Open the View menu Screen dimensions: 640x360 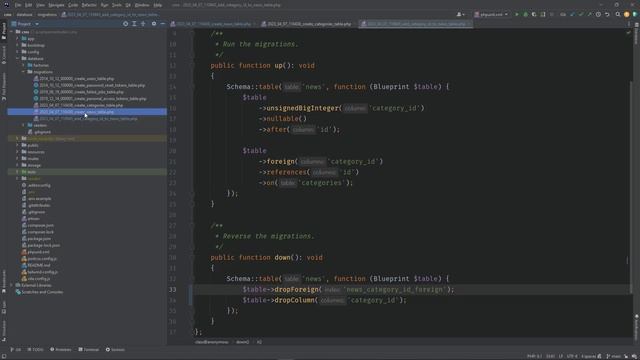point(40,5)
